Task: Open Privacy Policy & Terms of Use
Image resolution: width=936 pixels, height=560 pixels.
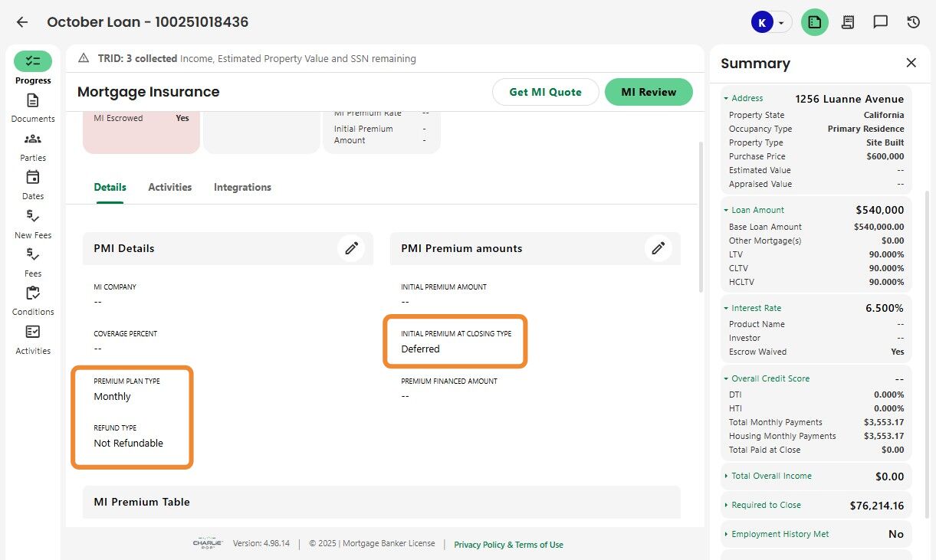Action: click(508, 545)
